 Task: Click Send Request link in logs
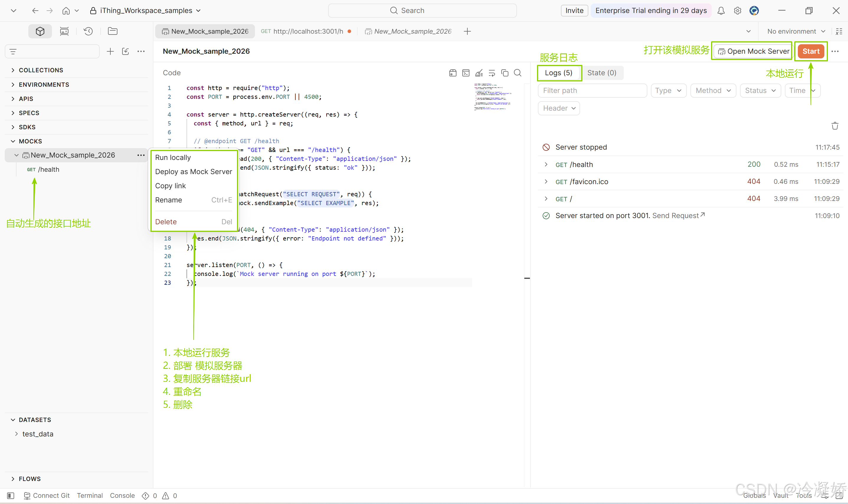[x=679, y=216]
